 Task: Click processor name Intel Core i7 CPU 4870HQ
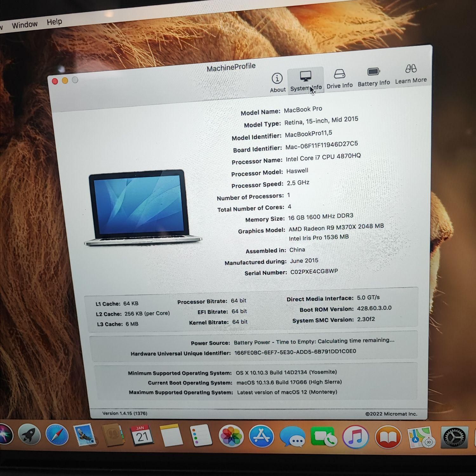click(323, 157)
